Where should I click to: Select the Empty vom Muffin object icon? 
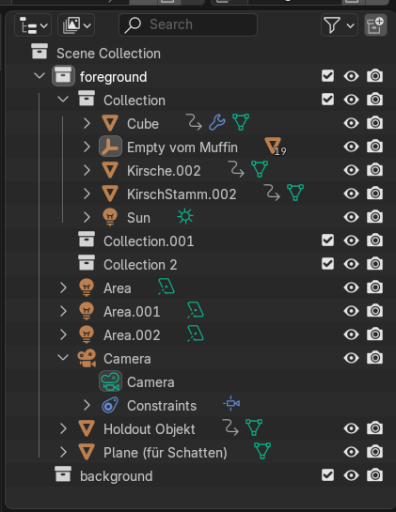110,147
